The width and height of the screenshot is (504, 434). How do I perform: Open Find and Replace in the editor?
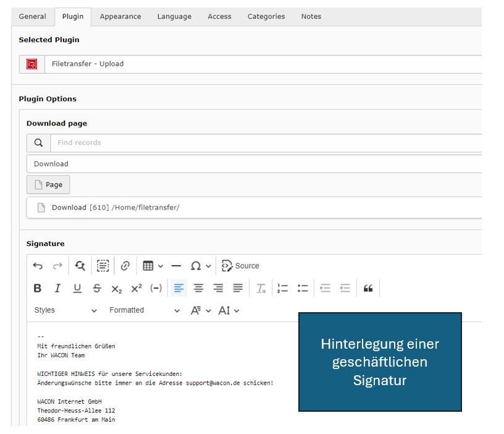tap(80, 266)
